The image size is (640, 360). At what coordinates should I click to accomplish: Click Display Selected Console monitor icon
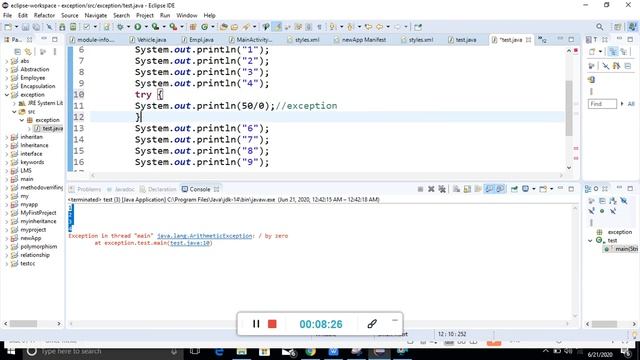point(526,189)
